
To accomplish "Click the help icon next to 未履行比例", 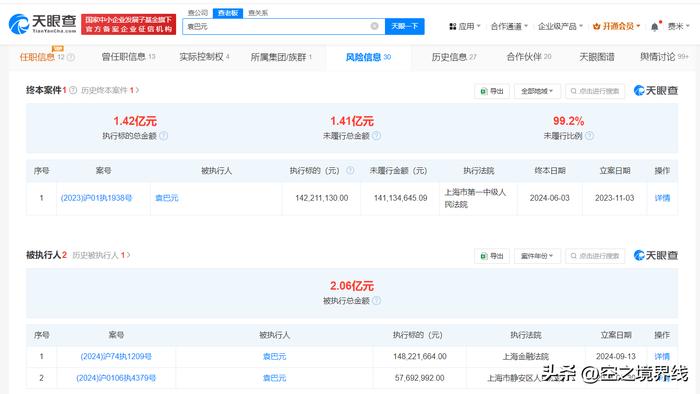I will tap(589, 136).
